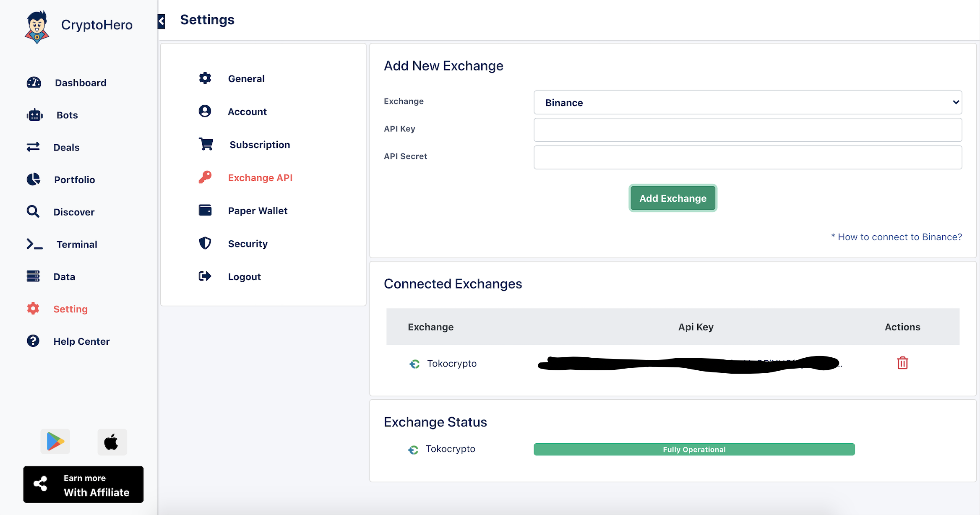980x515 pixels.
Task: Go to Bots in sidebar
Action: 67,115
